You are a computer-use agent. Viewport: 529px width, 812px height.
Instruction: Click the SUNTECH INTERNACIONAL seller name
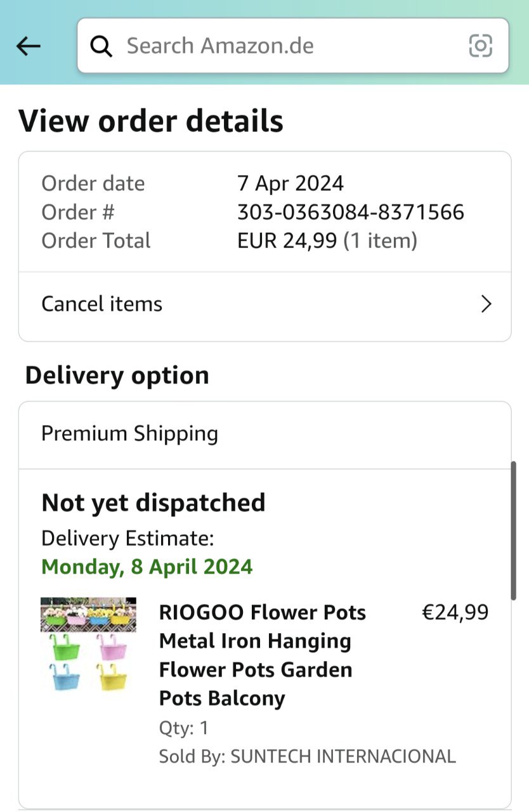pyautogui.click(x=343, y=756)
